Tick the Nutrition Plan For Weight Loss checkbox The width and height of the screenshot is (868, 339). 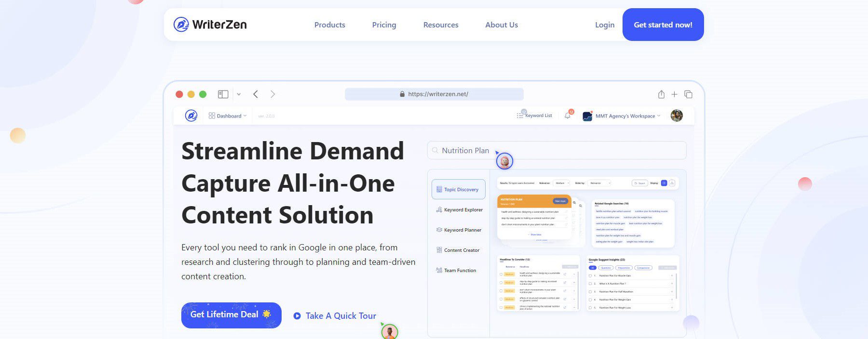click(x=590, y=307)
